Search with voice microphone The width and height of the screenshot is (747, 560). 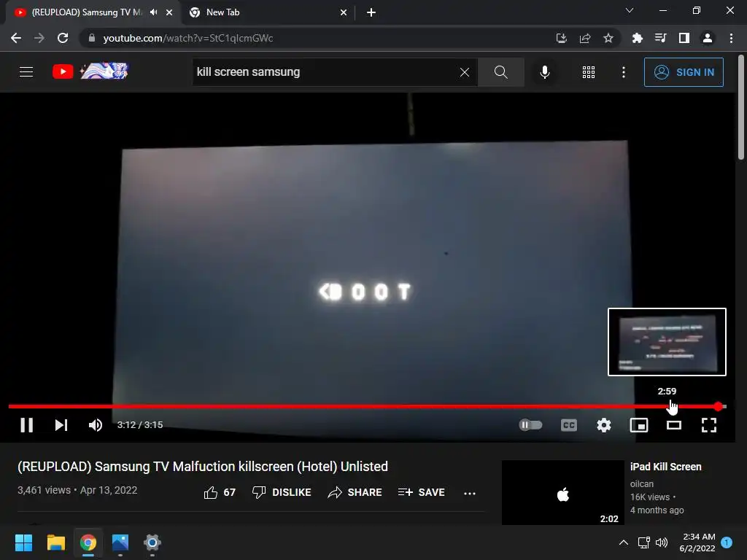coord(544,72)
